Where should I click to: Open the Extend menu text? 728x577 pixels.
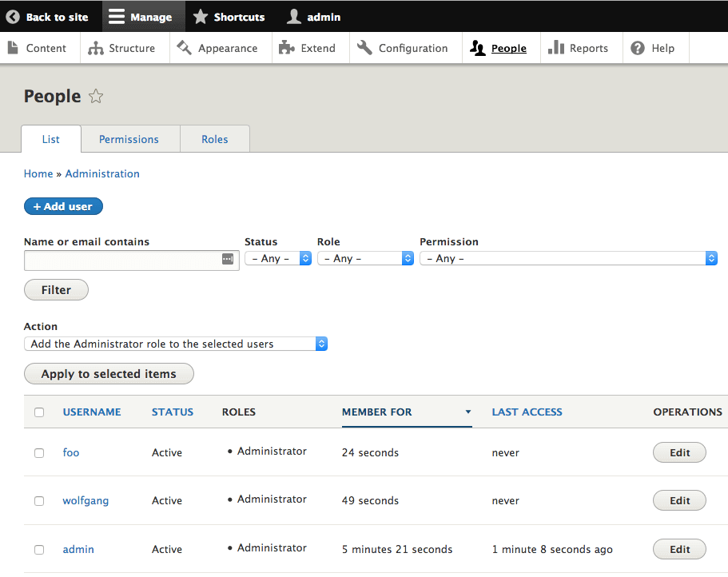(318, 48)
